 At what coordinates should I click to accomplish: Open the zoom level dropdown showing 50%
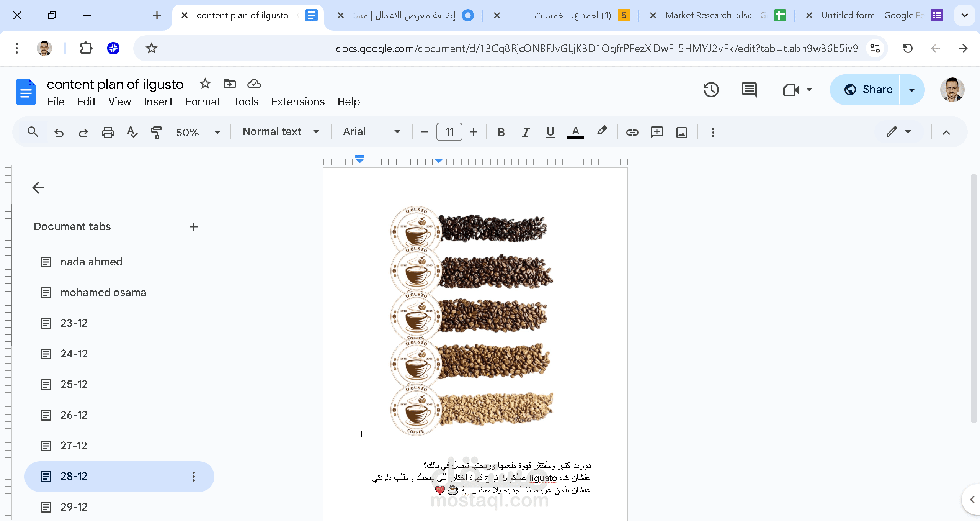click(198, 132)
